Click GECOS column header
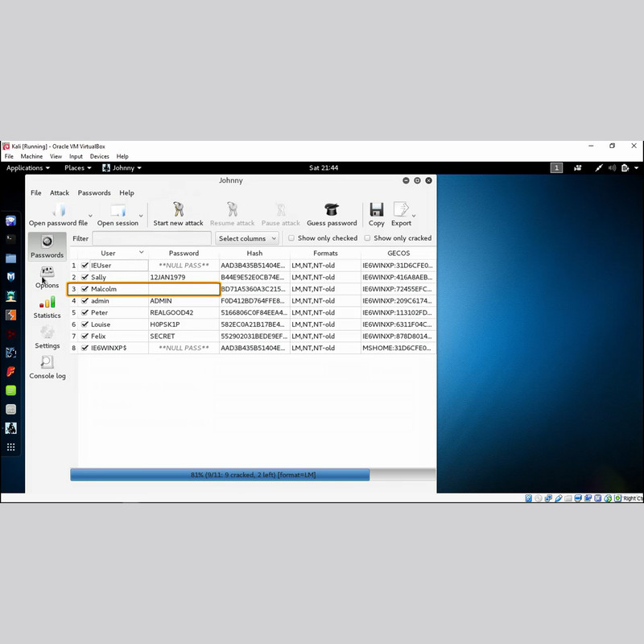 [398, 253]
